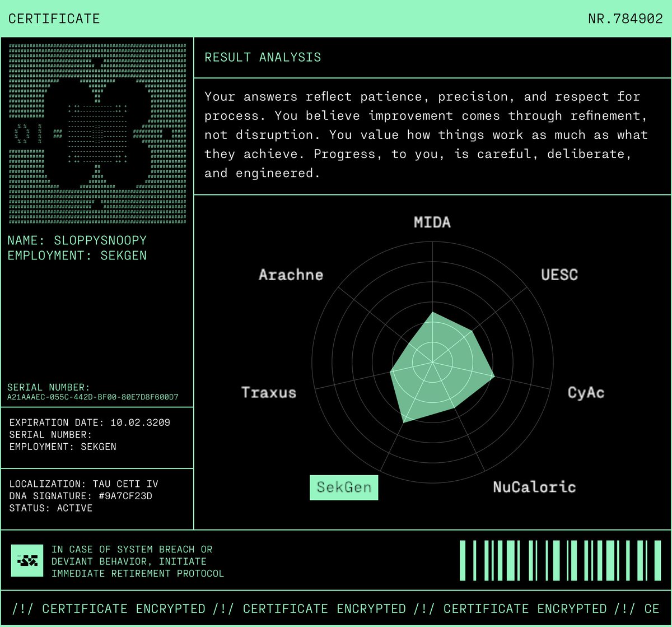The width and height of the screenshot is (672, 627).
Task: Click the result analysis description paragraph
Action: point(426,134)
